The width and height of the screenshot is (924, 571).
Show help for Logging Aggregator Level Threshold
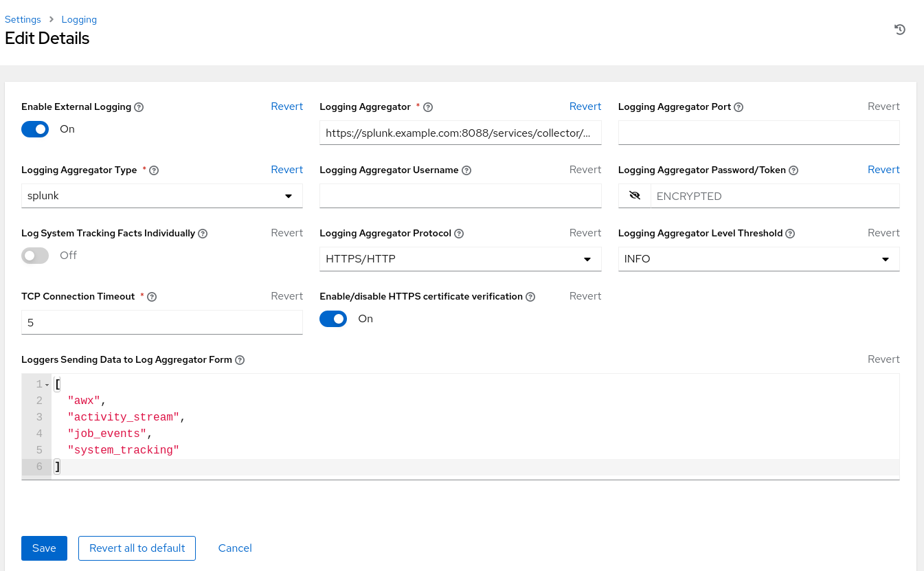pos(790,234)
